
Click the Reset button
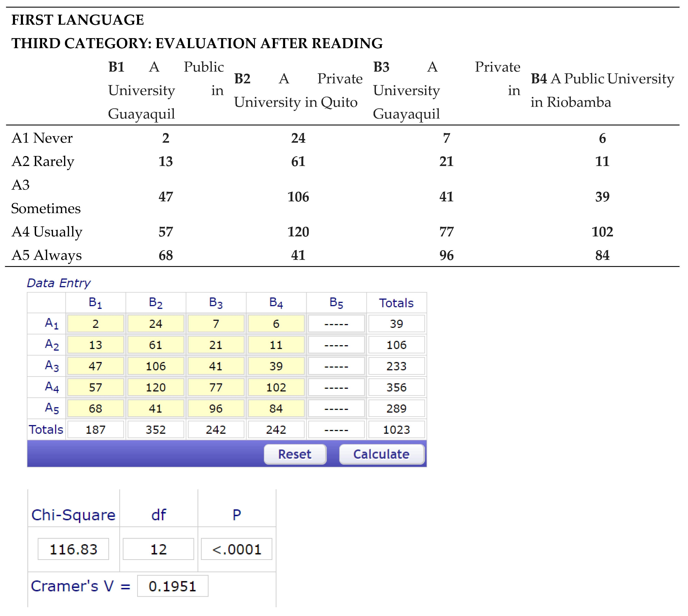295,454
